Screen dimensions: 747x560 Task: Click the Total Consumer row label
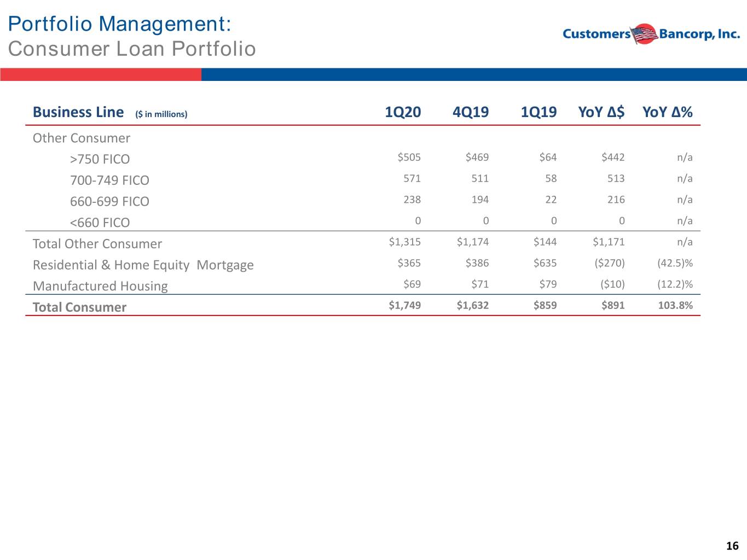[x=79, y=307]
